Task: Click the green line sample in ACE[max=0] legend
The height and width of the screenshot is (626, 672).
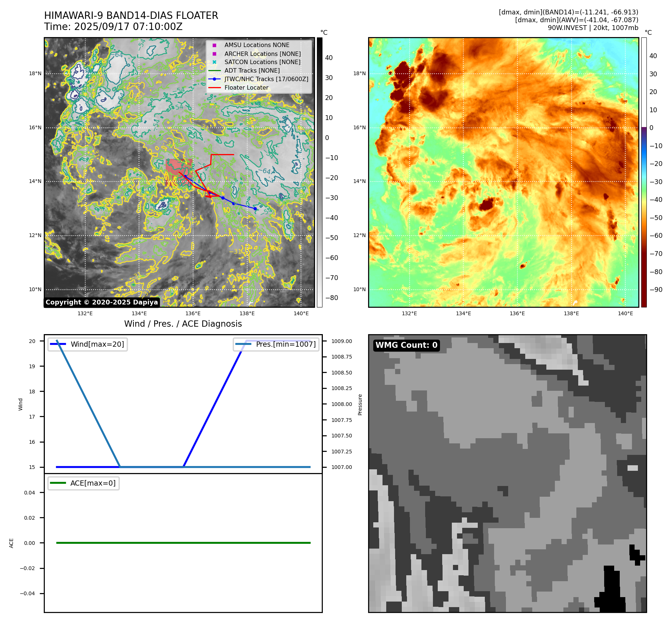Action: coord(58,483)
